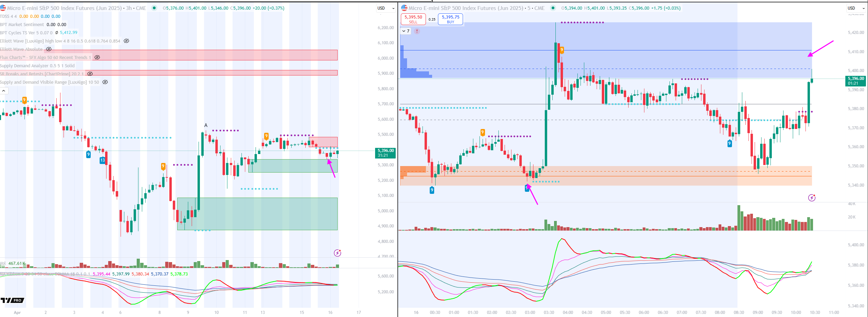The height and width of the screenshot is (317, 868).
Task: Select the BPT Cycles TS Ver 5 indicator label
Action: tap(26, 33)
